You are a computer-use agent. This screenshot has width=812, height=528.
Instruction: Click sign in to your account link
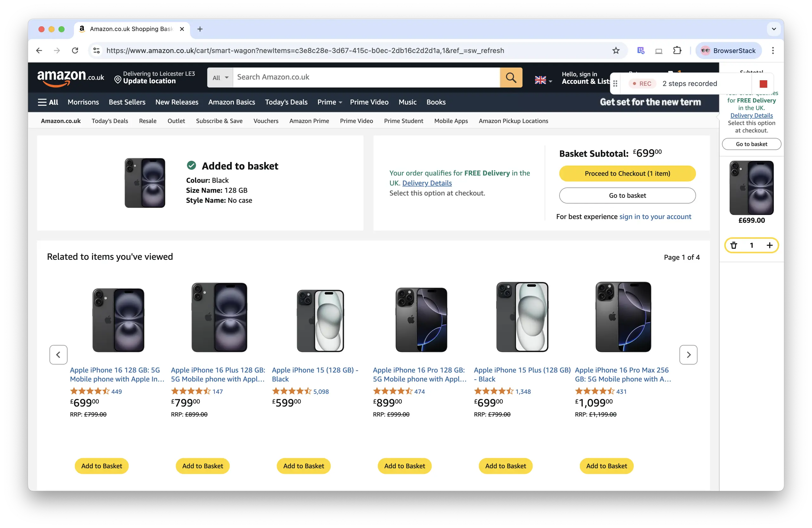coord(655,217)
